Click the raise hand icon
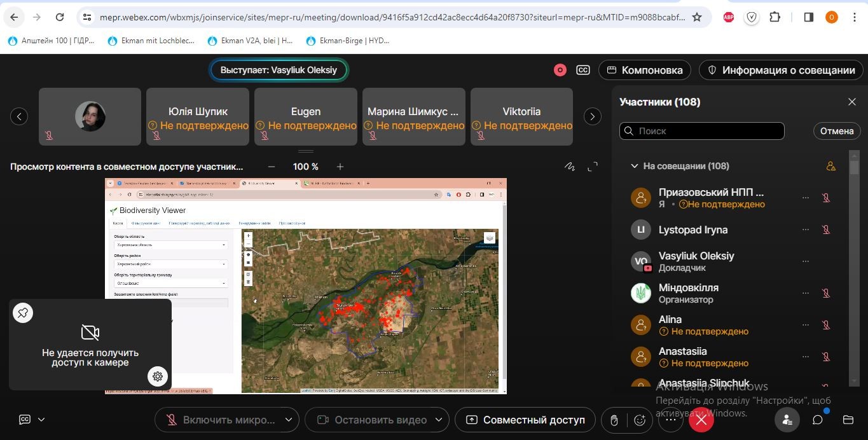This screenshot has height=440, width=868. (x=614, y=420)
